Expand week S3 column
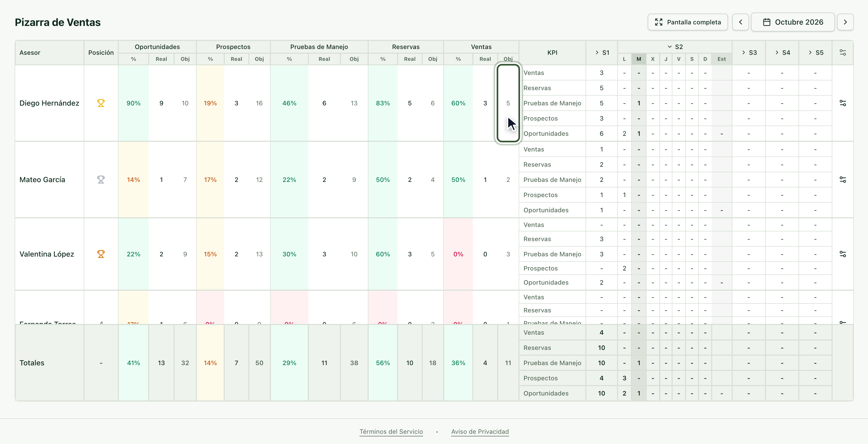Image resolution: width=868 pixels, height=444 pixels. click(x=749, y=53)
